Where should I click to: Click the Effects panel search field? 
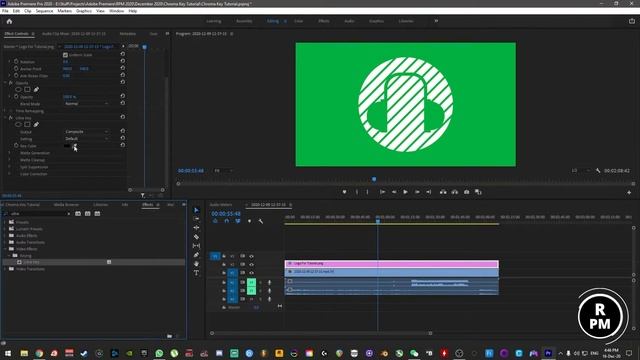(38, 213)
